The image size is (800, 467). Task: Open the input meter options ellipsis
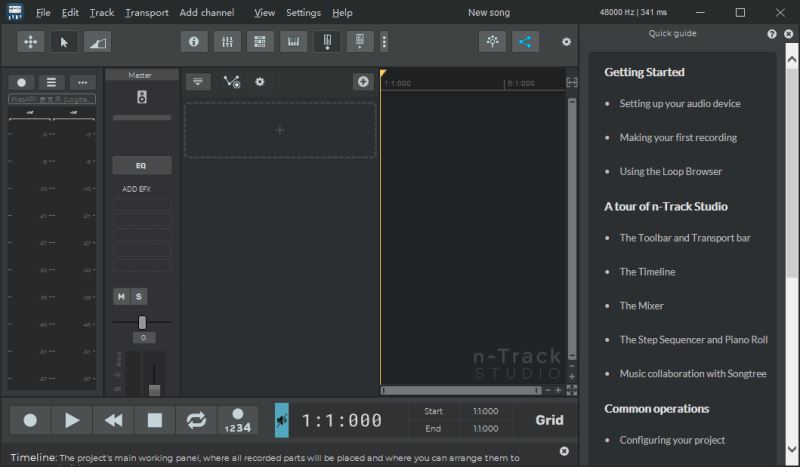click(82, 82)
